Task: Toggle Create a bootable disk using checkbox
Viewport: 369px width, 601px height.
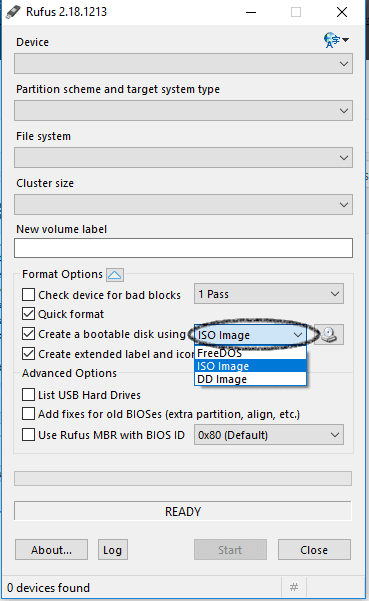Action: [28, 334]
